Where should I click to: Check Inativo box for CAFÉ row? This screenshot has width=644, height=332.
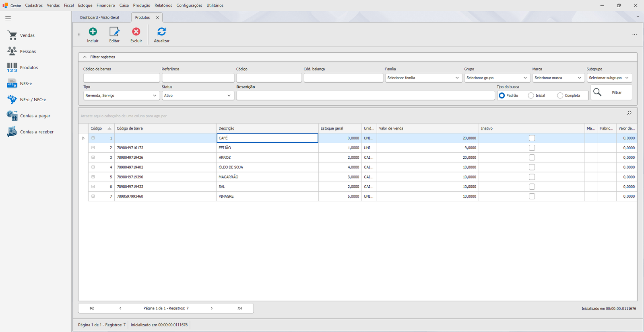click(x=532, y=138)
